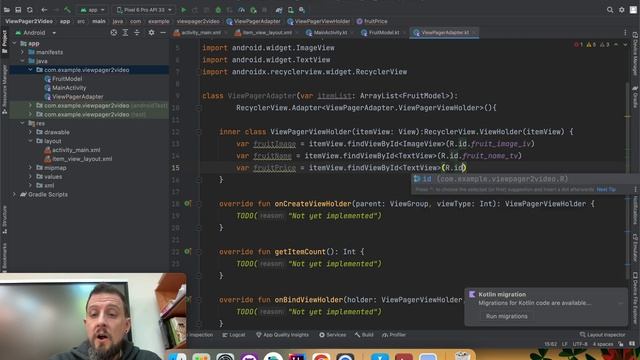Viewport: 640px width, 360px height.
Task: Click the Sync Project with Gradle Files icon
Action: [279, 10]
